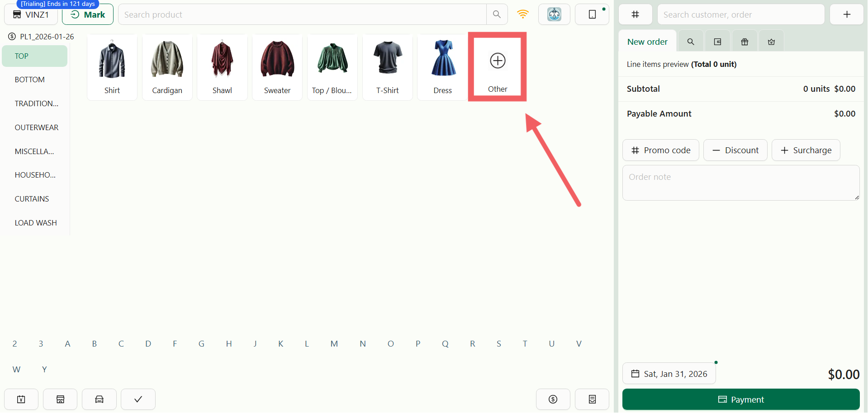Click the plus button to add customer
The width and height of the screenshot is (868, 413).
pyautogui.click(x=847, y=14)
